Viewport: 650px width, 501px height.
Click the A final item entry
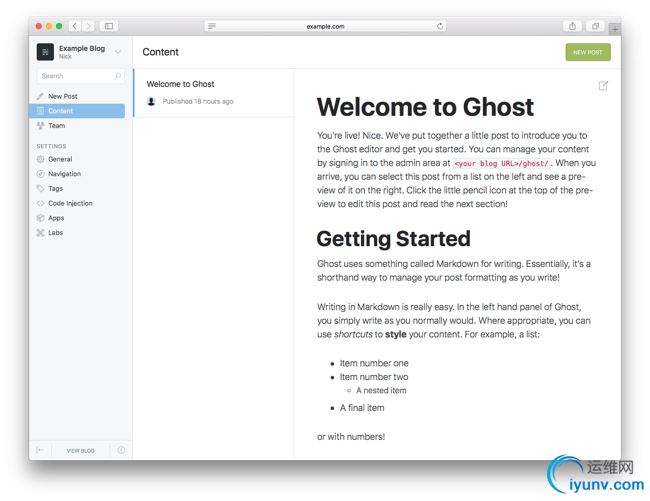click(x=362, y=408)
